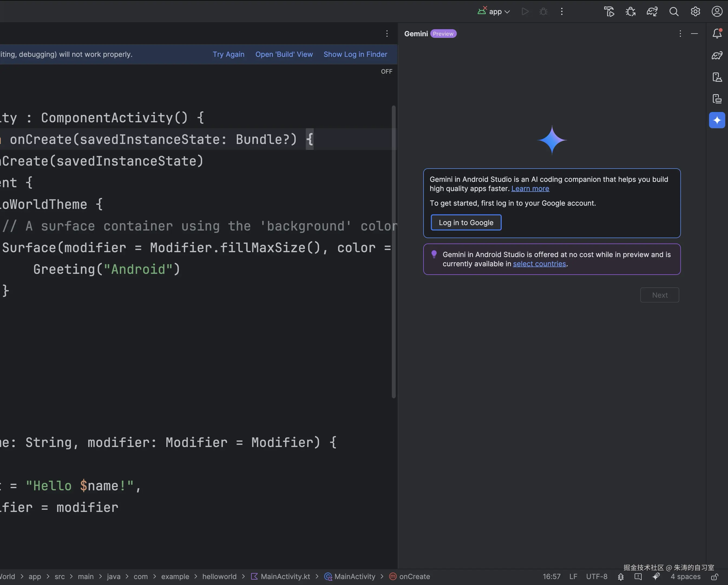Click Log in to Google button
Image resolution: width=728 pixels, height=585 pixels.
[x=466, y=222]
